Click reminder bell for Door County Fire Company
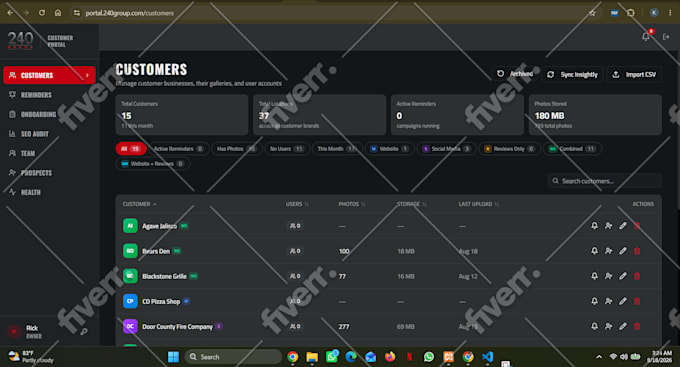Image resolution: width=680 pixels, height=367 pixels. tap(595, 326)
